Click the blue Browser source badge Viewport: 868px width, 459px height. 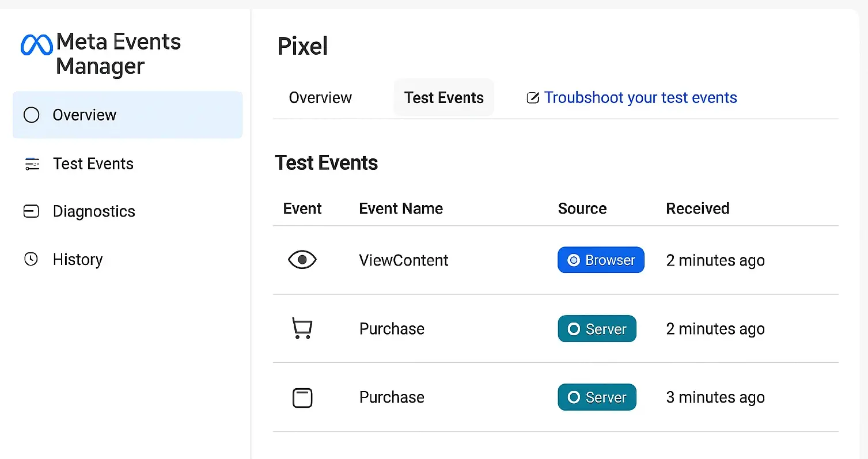[601, 260]
